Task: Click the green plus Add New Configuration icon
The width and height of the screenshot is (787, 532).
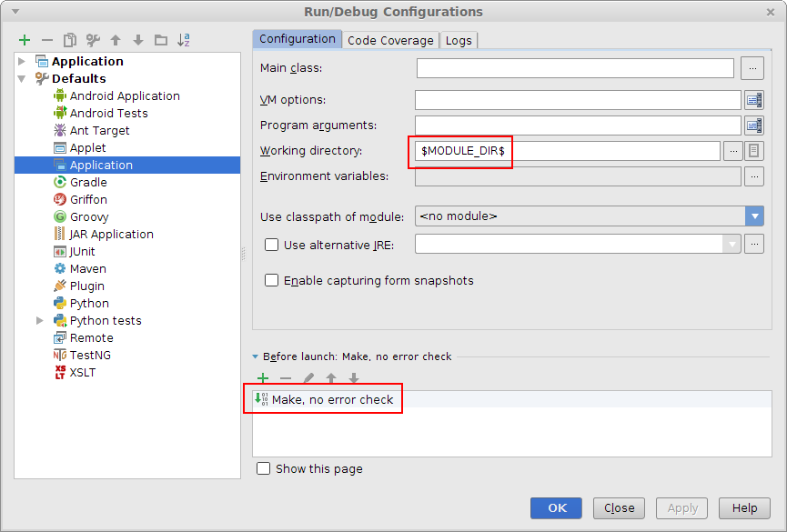Action: click(x=25, y=40)
